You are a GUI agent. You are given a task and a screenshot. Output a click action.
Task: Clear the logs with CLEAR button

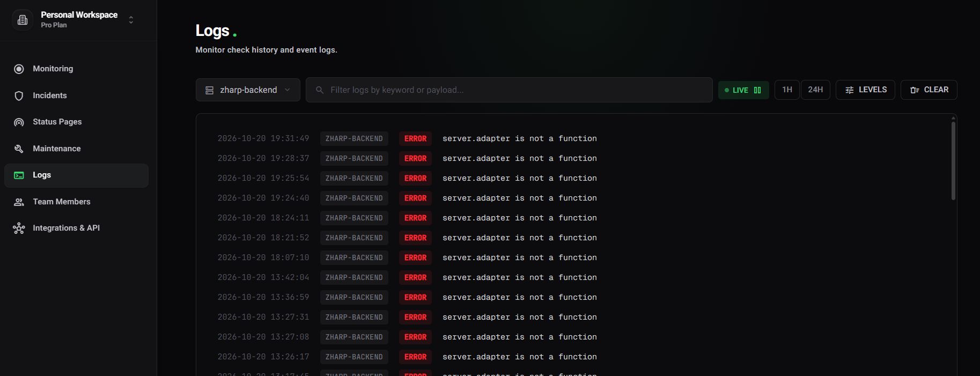929,90
